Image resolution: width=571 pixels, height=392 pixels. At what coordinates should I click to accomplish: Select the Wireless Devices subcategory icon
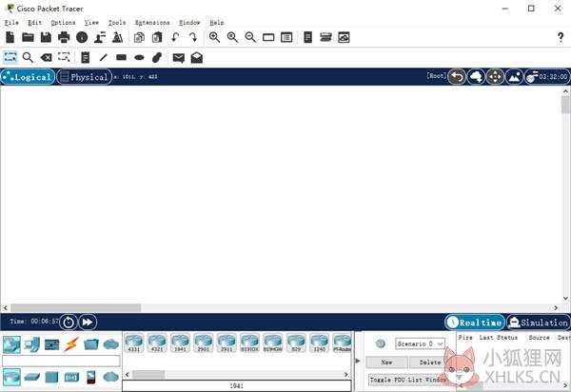coord(71,378)
